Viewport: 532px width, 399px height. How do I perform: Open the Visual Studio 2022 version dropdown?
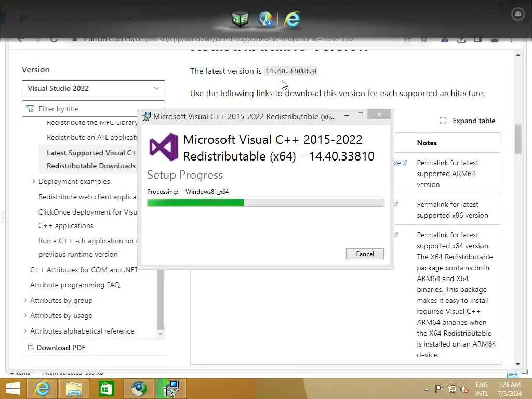(94, 88)
